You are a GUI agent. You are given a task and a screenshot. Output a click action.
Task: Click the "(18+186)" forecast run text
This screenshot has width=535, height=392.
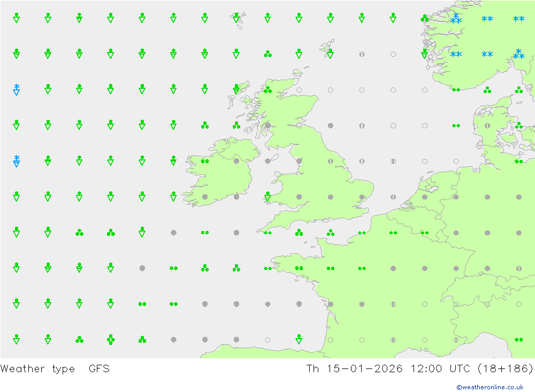(505, 368)
